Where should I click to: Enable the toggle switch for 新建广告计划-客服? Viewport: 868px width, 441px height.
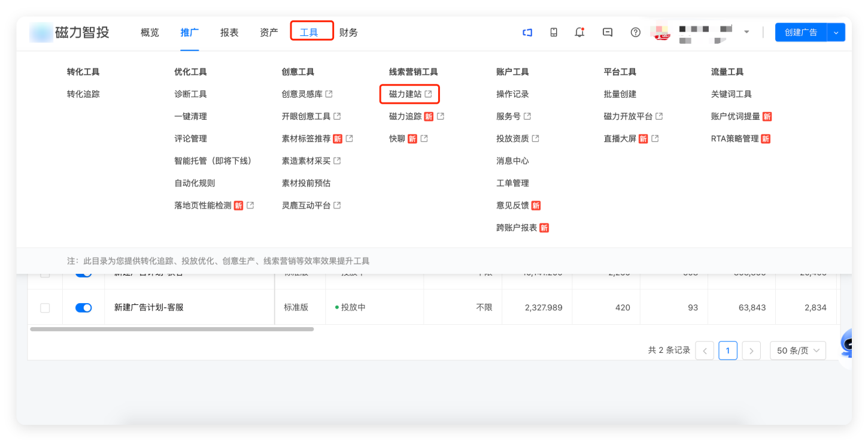(83, 307)
